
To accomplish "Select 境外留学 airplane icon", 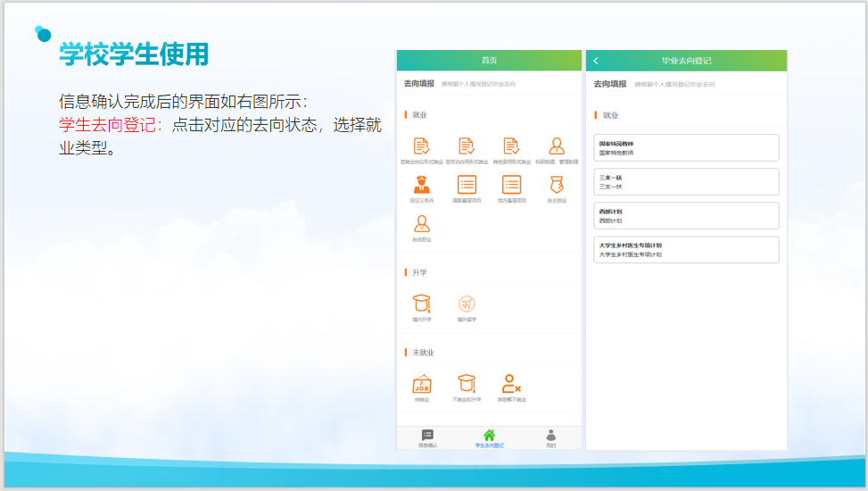I will [x=467, y=304].
